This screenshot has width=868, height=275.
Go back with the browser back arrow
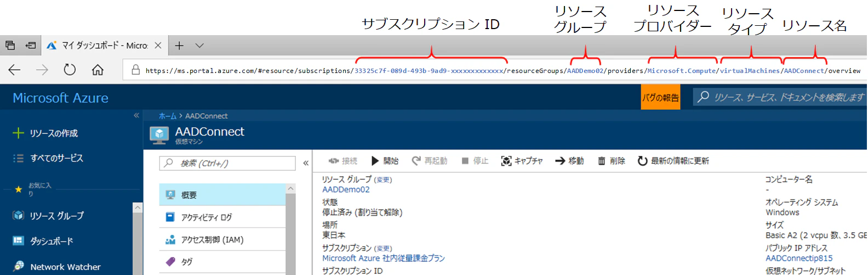[x=15, y=70]
